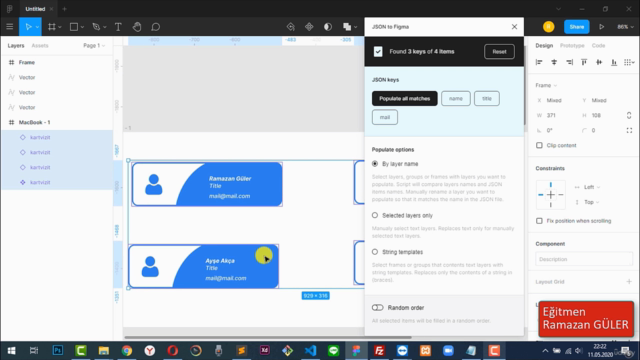640x360 pixels.
Task: Open Photoshop from the taskbar
Action: click(x=58, y=350)
